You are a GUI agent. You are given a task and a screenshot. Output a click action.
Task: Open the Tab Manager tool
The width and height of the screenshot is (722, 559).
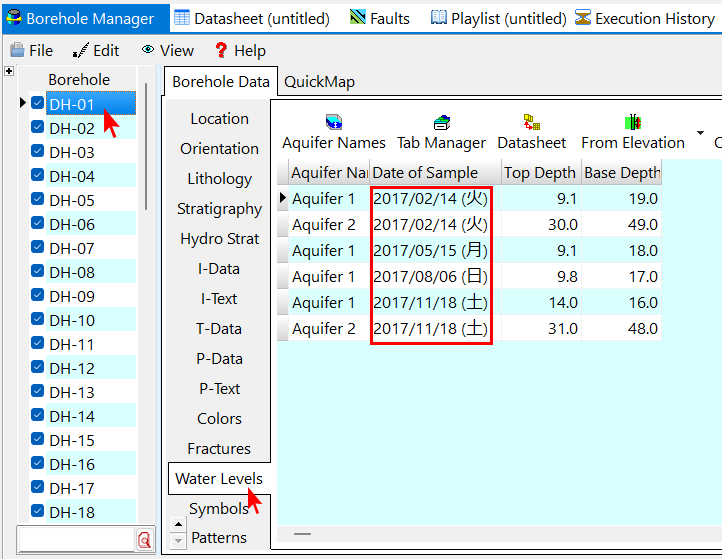pyautogui.click(x=441, y=123)
